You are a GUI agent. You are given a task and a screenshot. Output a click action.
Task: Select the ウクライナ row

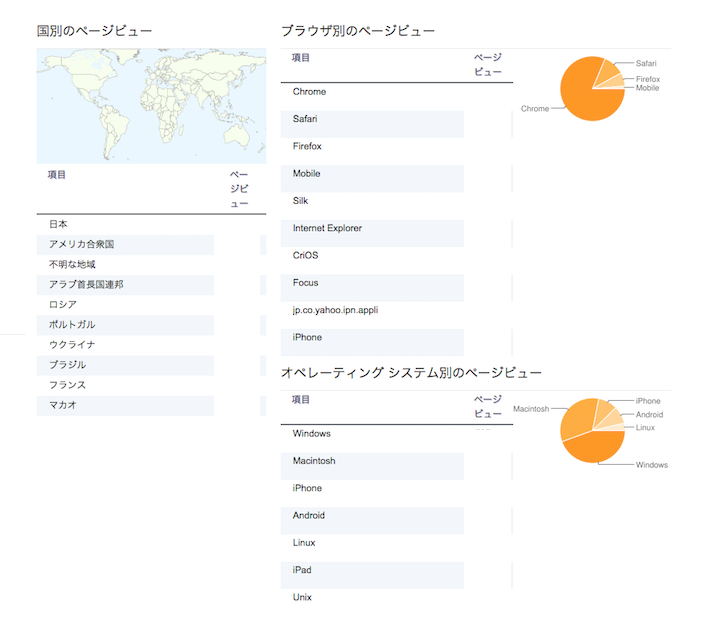pos(151,345)
